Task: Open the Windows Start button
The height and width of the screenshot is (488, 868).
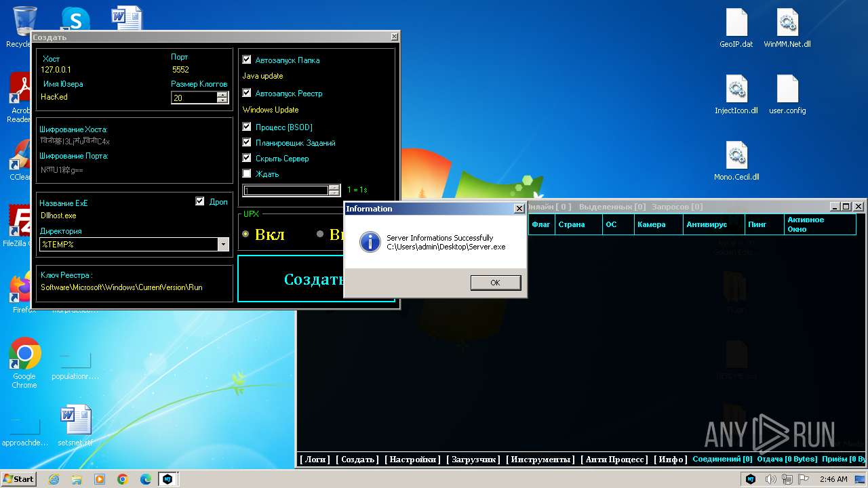Action: coord(19,479)
